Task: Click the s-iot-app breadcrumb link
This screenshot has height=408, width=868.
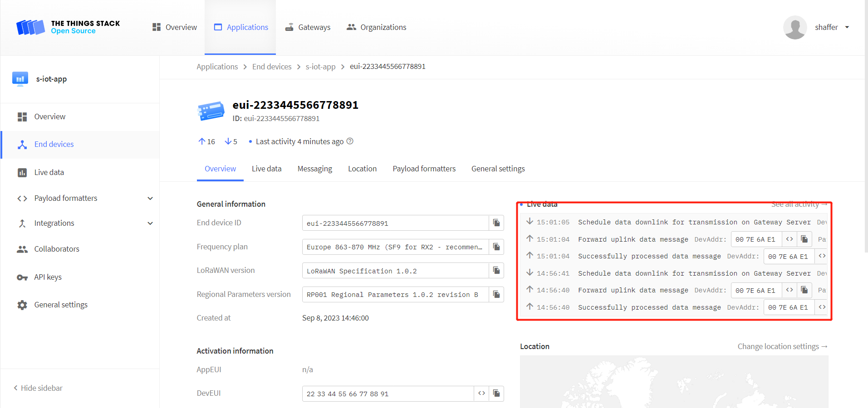Action: click(320, 67)
